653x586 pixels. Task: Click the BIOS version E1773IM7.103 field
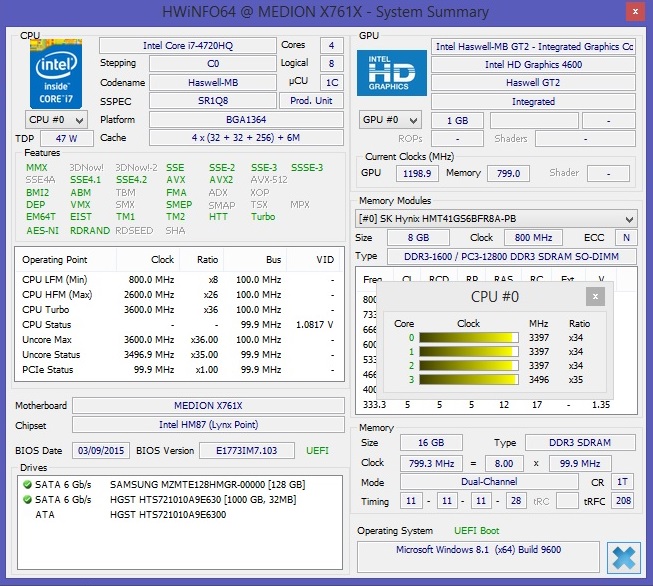[247, 451]
